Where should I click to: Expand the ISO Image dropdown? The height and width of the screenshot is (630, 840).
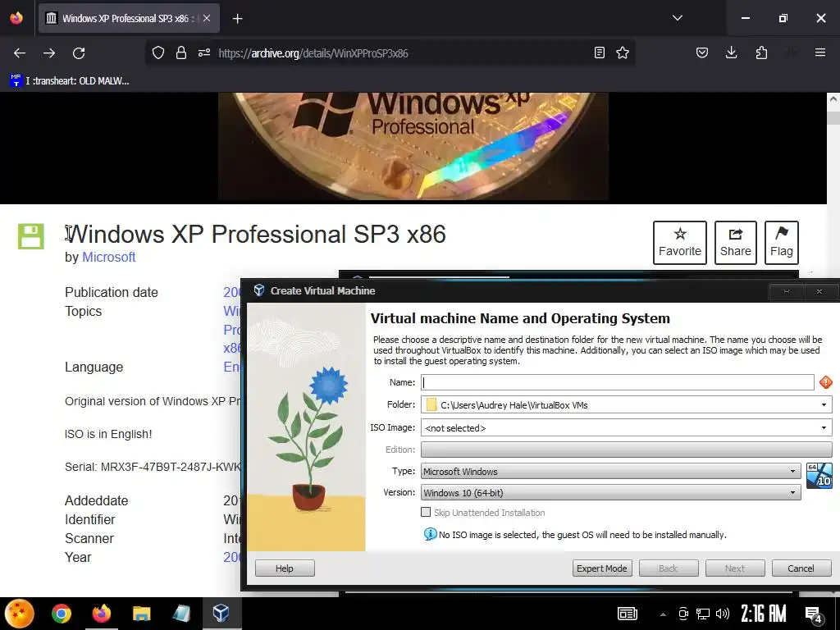(824, 428)
